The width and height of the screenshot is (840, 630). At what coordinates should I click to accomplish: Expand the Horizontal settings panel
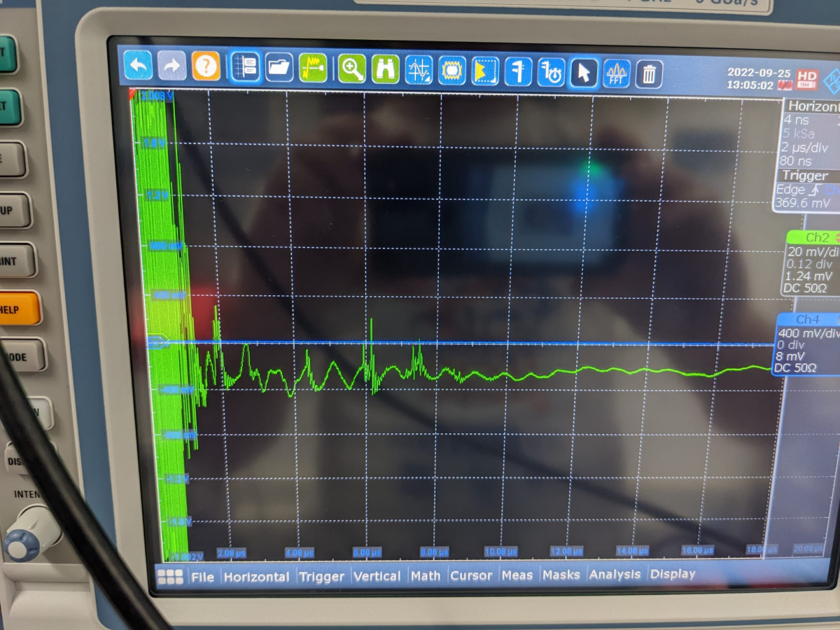812,107
